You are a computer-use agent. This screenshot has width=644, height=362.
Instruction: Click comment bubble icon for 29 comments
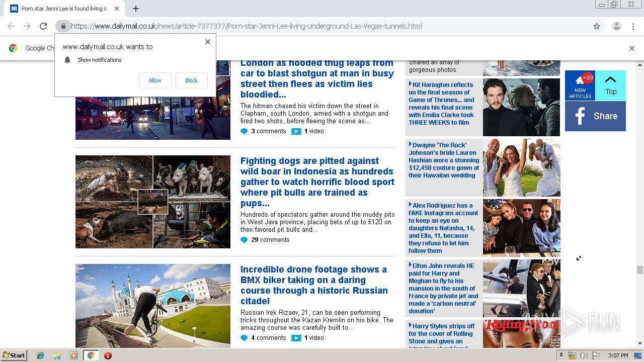(x=244, y=240)
